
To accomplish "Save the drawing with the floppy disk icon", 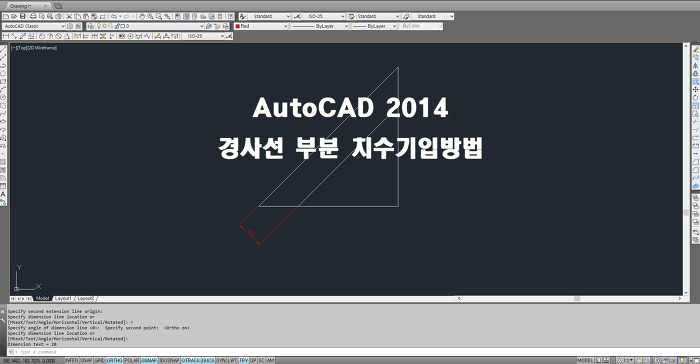I will [x=23, y=16].
